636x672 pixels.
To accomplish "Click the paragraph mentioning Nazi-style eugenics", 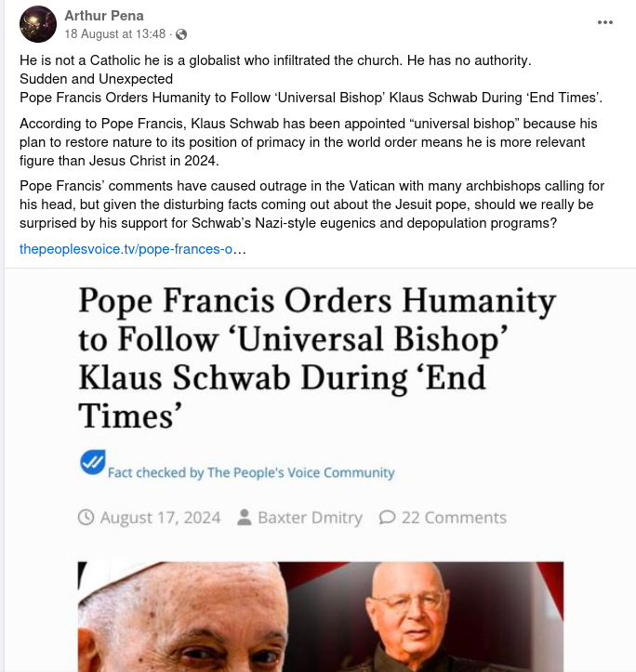I will click(x=311, y=204).
